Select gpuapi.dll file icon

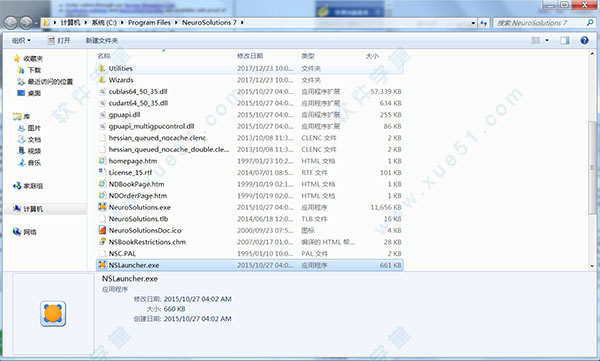coord(102,114)
